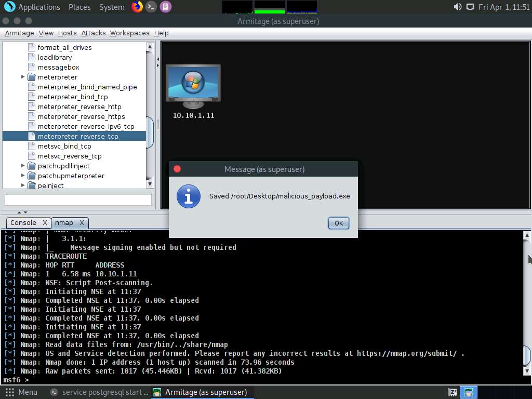Click the module search input field
This screenshot has width=532, height=399.
[78, 199]
